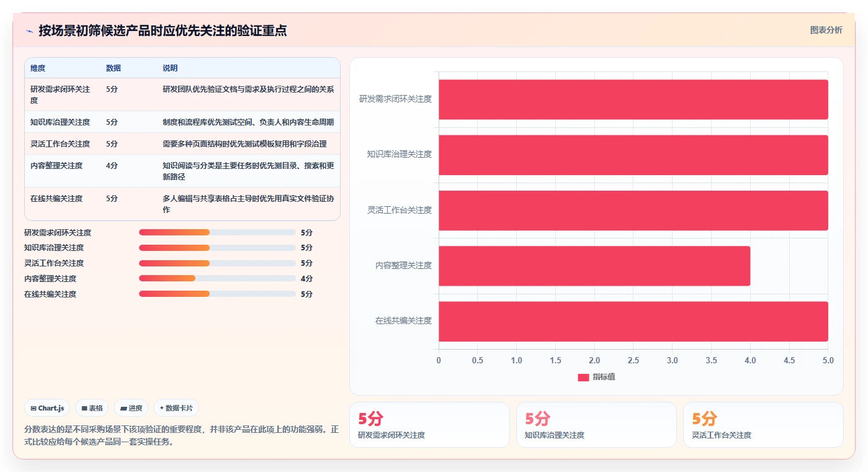Viewport: 868px width, 472px height.
Task: Click the title 按场景初筛候选产品时应优先关注的验证重点
Action: coord(163,31)
